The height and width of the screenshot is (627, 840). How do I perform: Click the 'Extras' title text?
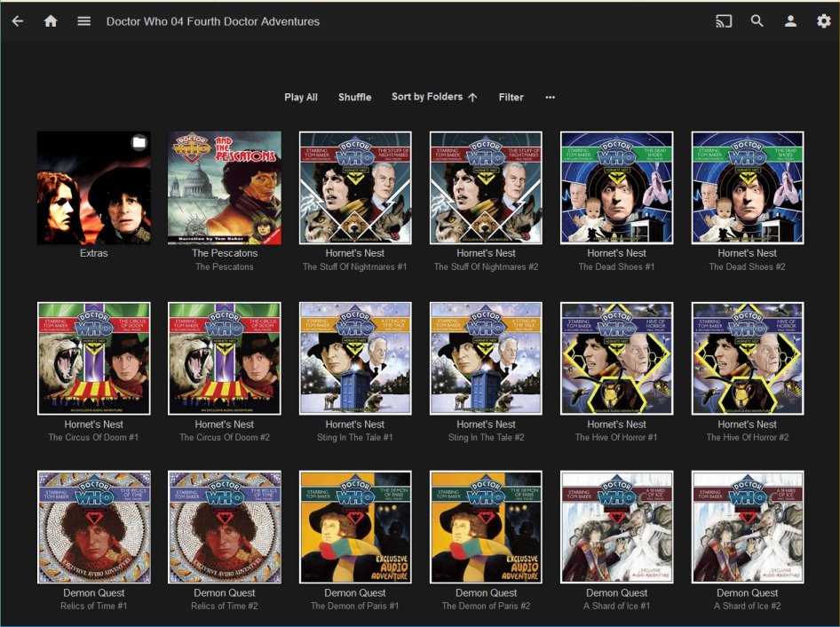tap(94, 253)
